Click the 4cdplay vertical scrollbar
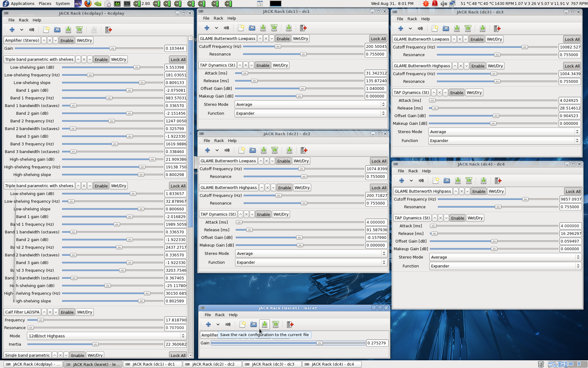 [190, 196]
